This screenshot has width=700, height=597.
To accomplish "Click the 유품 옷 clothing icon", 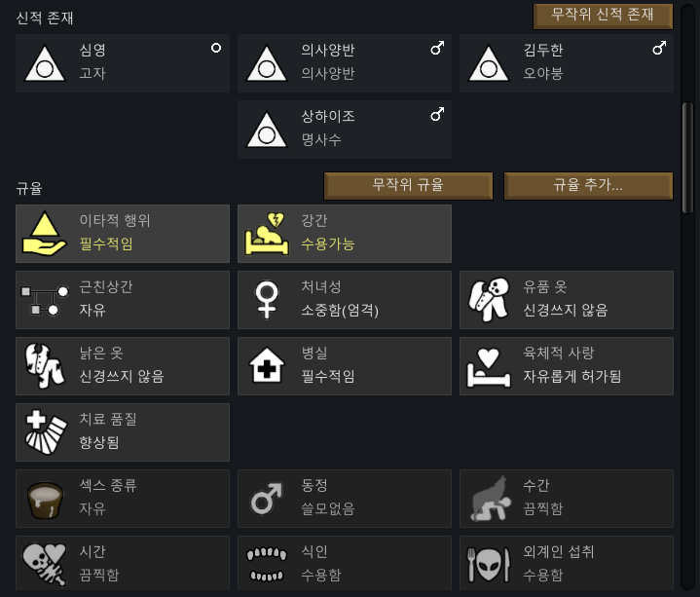I will point(488,300).
